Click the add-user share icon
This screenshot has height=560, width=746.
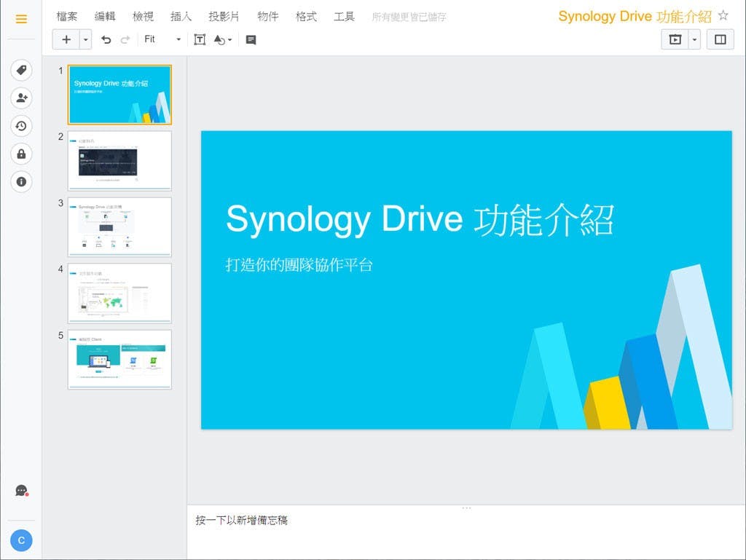(21, 98)
